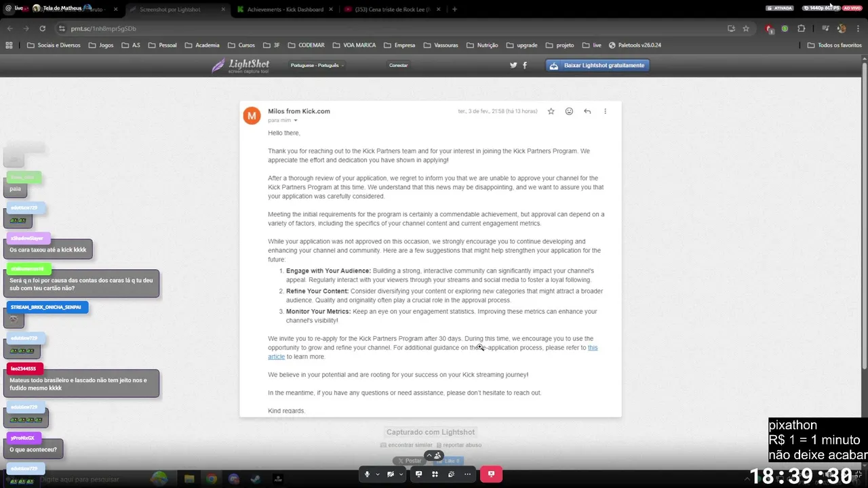
Task: Click the 'Capturado com Lightshot' caption
Action: point(431,432)
